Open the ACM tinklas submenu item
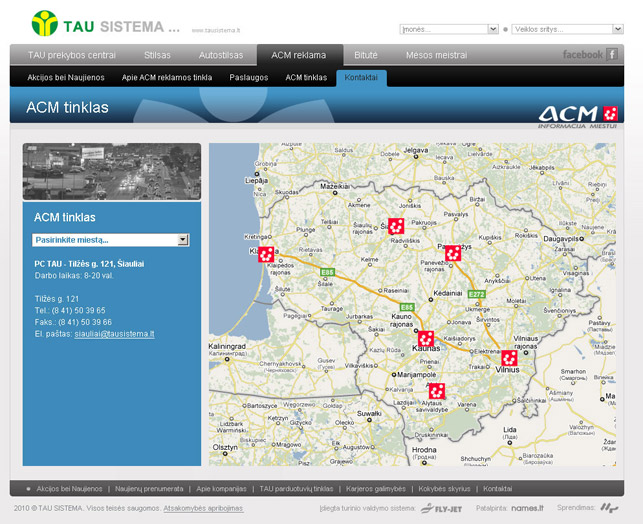 pos(306,77)
